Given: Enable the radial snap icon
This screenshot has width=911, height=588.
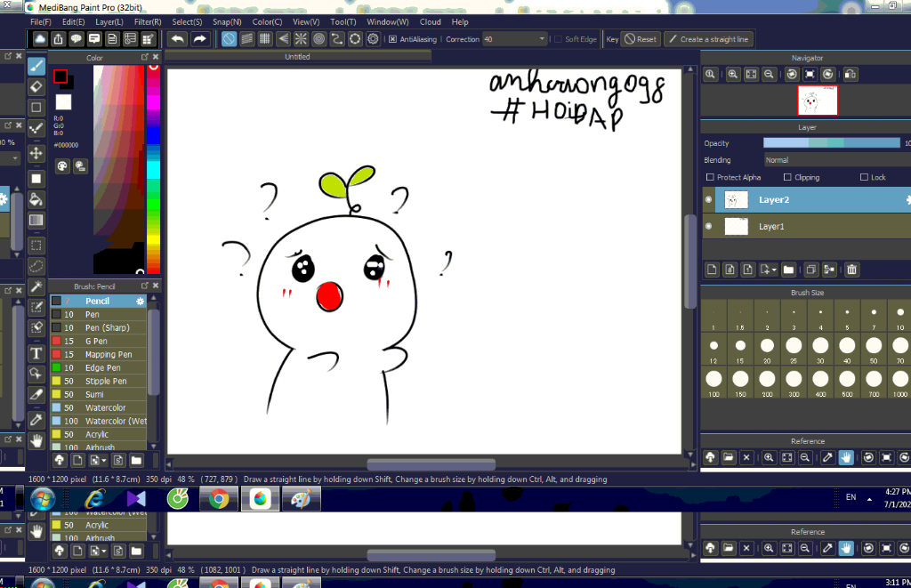Looking at the screenshot, I should tap(301, 39).
